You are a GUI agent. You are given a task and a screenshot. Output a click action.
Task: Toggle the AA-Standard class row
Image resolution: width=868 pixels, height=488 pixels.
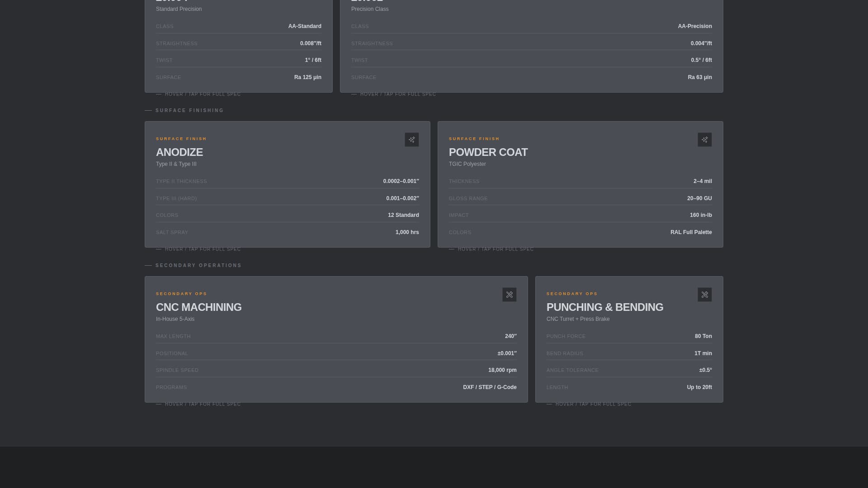239,26
